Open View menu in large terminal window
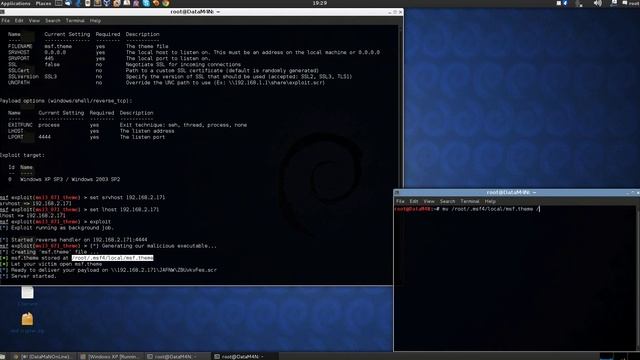Image resolution: width=640 pixels, height=360 pixels. pyautogui.click(x=34, y=20)
